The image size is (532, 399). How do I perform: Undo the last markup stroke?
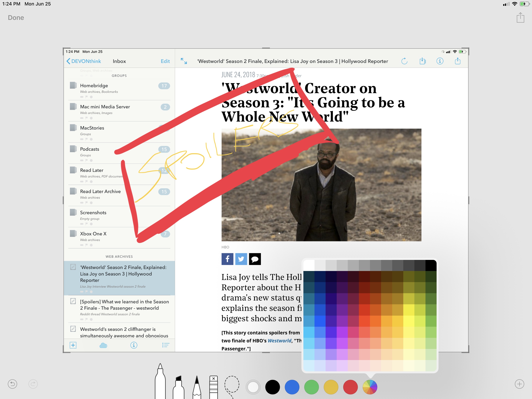click(12, 384)
